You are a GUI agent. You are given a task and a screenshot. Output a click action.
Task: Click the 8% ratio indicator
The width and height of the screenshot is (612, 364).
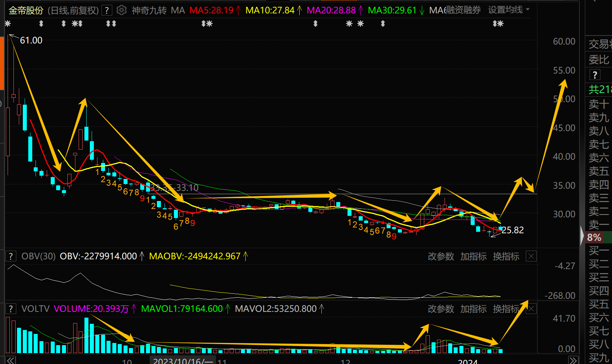(594, 238)
